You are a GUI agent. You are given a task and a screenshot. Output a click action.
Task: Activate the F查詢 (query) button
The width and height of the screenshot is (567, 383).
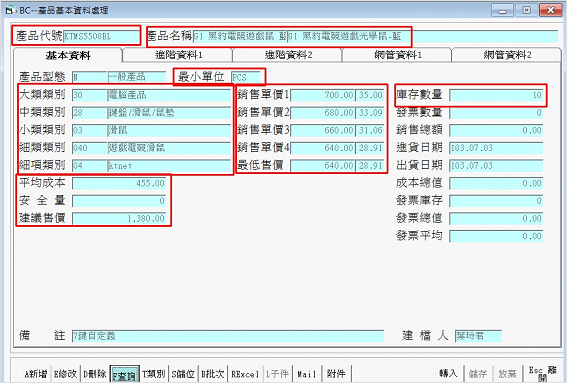[124, 374]
